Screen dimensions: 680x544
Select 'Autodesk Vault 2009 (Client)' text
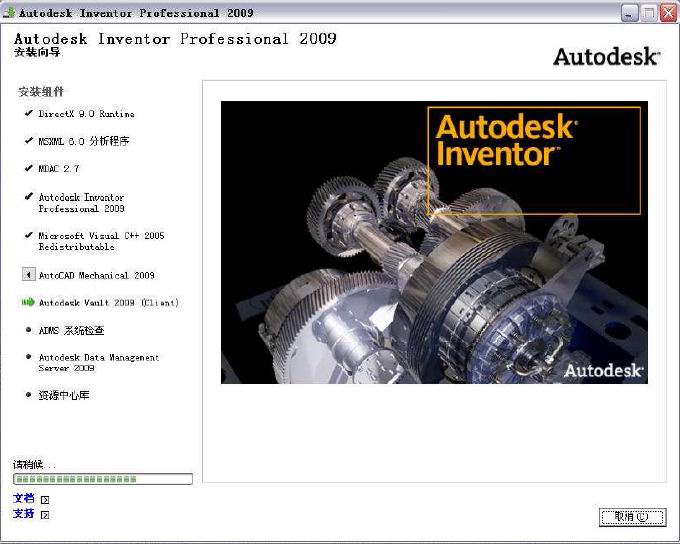coord(109,302)
